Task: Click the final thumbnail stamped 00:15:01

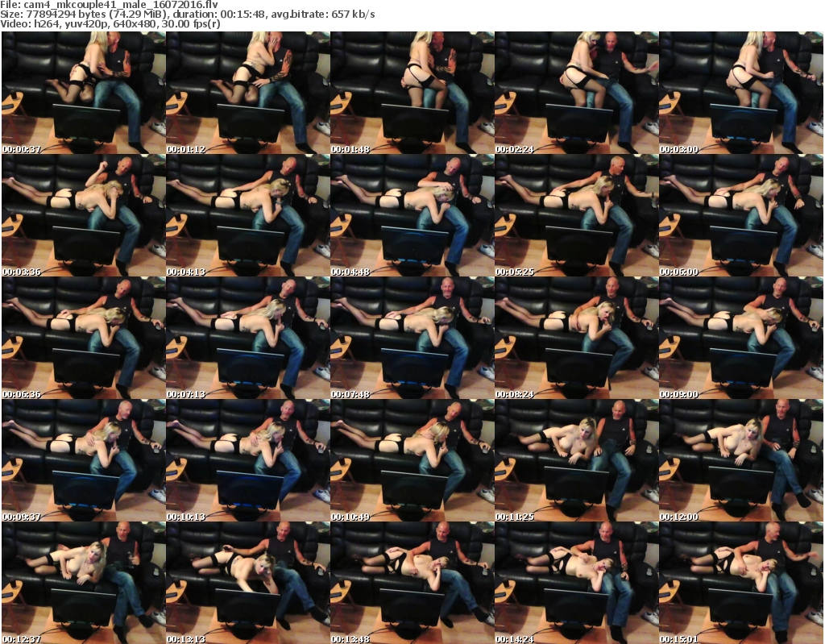Action: (x=741, y=583)
